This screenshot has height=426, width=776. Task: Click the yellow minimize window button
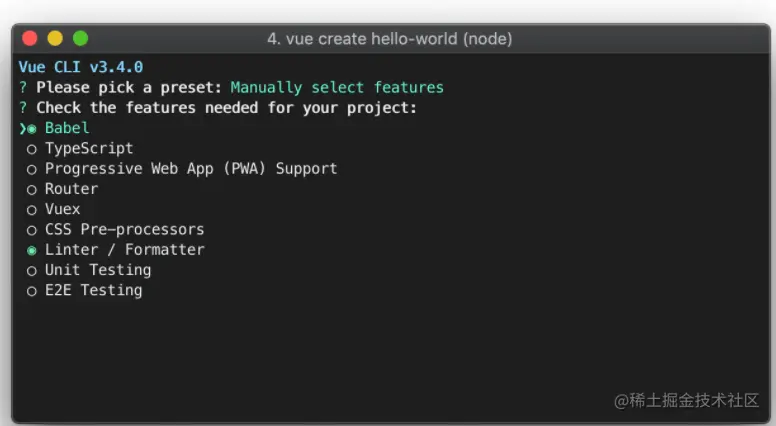[x=55, y=38]
